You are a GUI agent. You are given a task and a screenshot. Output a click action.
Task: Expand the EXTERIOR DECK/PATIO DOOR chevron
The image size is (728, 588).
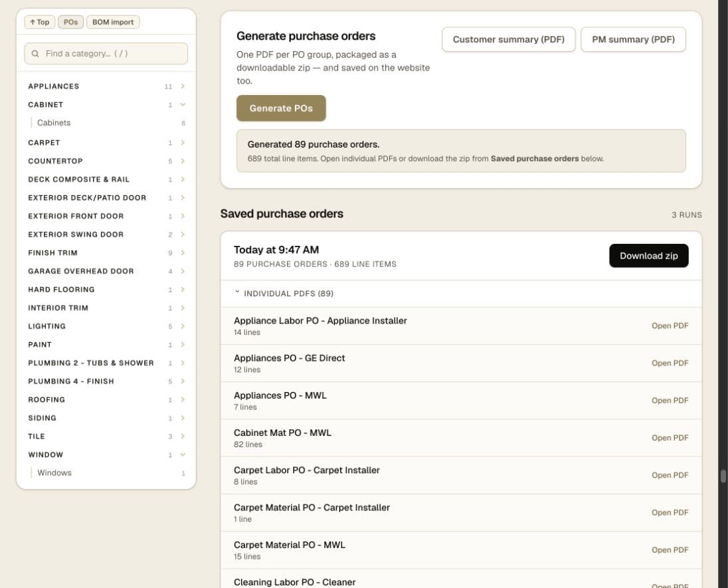coord(183,197)
